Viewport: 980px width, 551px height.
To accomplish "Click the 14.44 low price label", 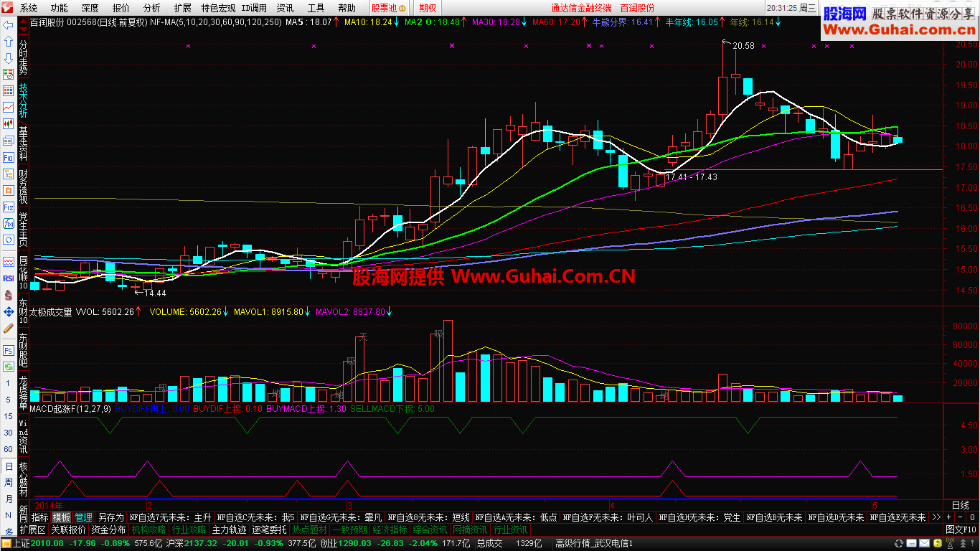I will (155, 293).
